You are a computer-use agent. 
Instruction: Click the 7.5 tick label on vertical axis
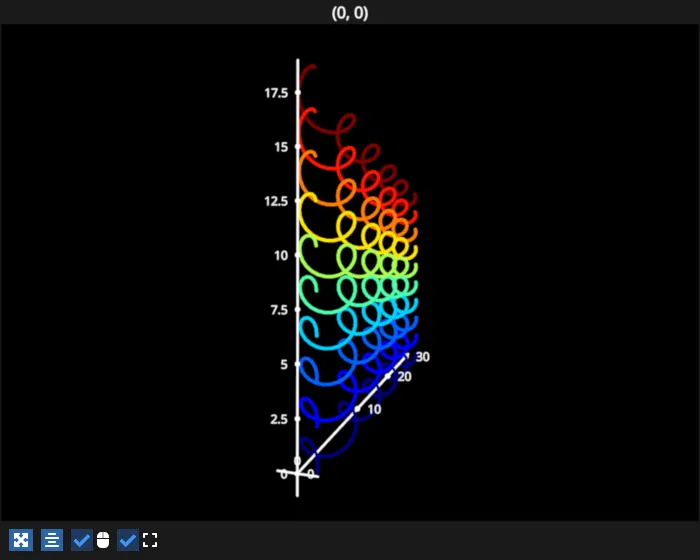click(279, 310)
